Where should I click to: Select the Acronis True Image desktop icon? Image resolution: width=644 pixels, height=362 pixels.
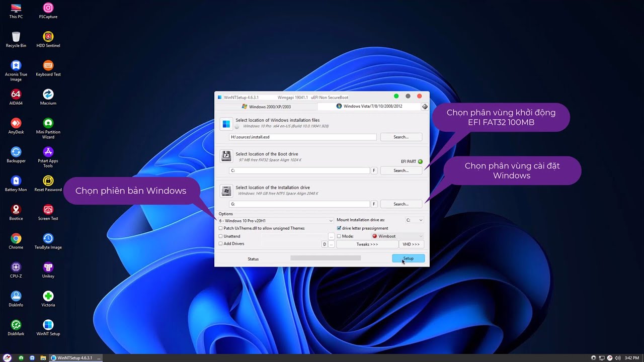point(16,70)
